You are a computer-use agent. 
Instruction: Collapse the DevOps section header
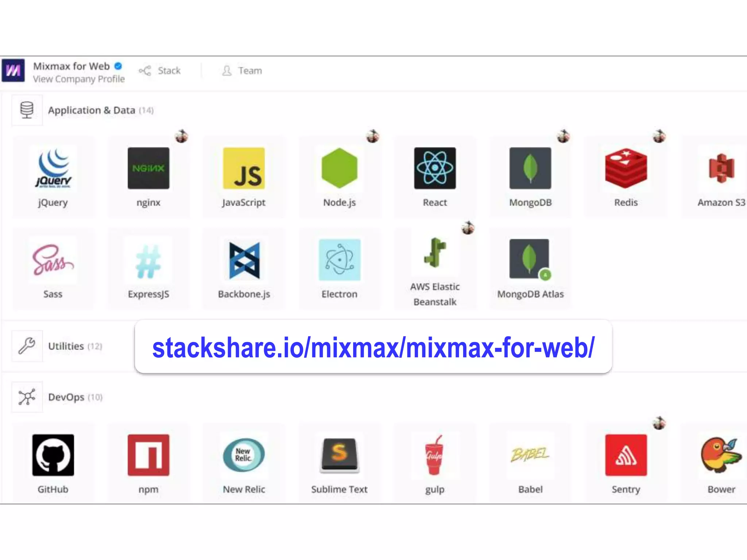click(66, 397)
